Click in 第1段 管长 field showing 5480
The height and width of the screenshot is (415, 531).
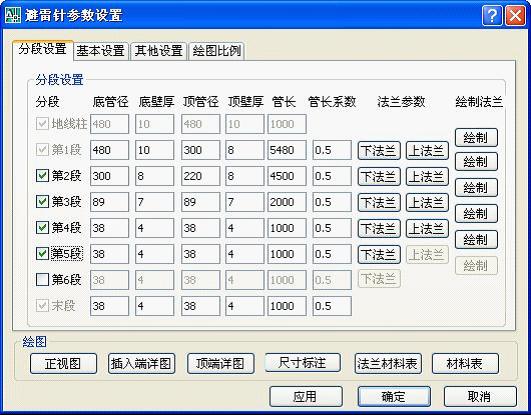[x=287, y=150]
